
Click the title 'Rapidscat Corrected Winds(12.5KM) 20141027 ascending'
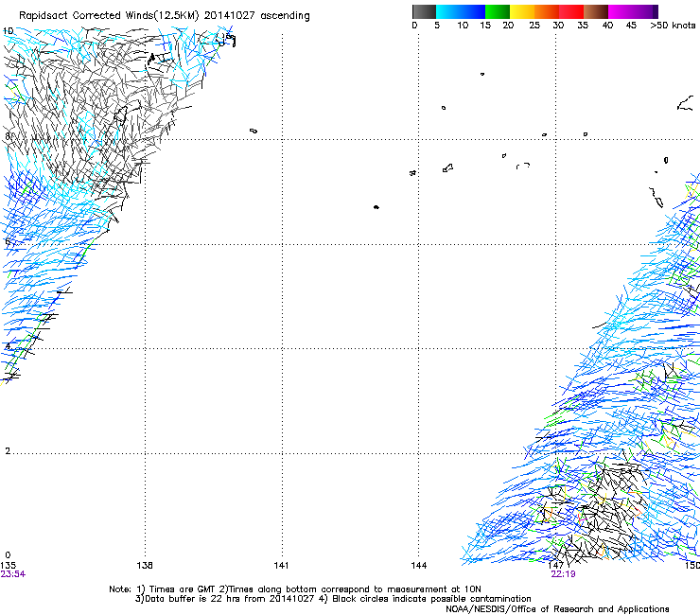click(x=165, y=16)
